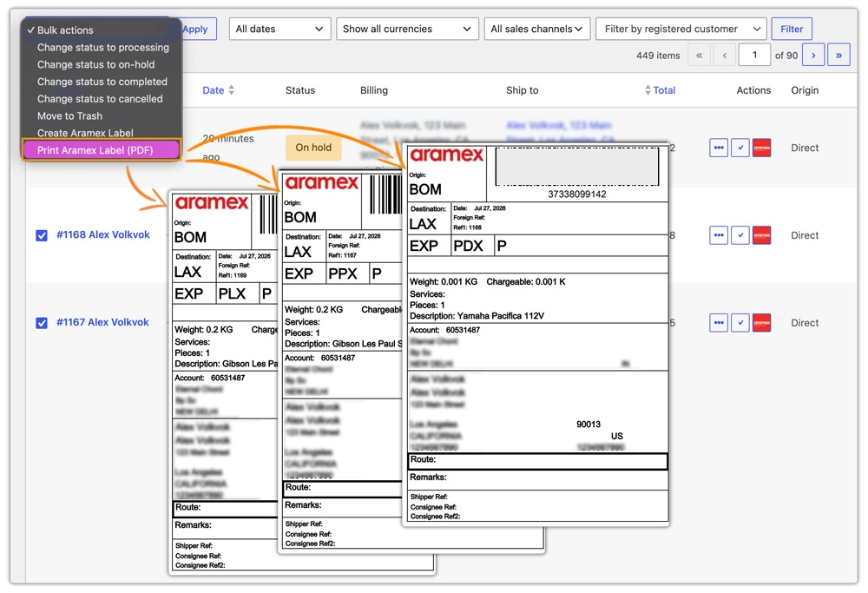Image resolution: width=868 pixels, height=593 pixels.
Task: Click complete checkmark icon for order #1168
Action: pos(740,235)
